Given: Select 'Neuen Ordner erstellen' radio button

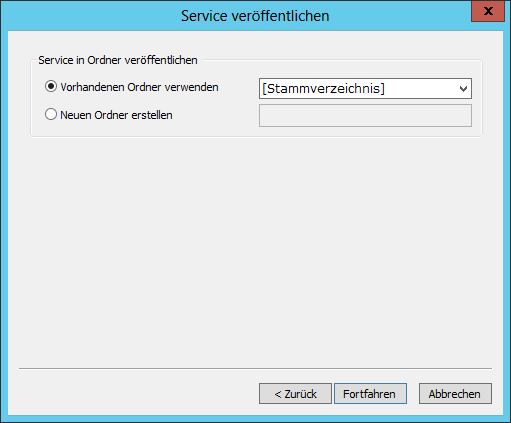Looking at the screenshot, I should click(x=51, y=115).
